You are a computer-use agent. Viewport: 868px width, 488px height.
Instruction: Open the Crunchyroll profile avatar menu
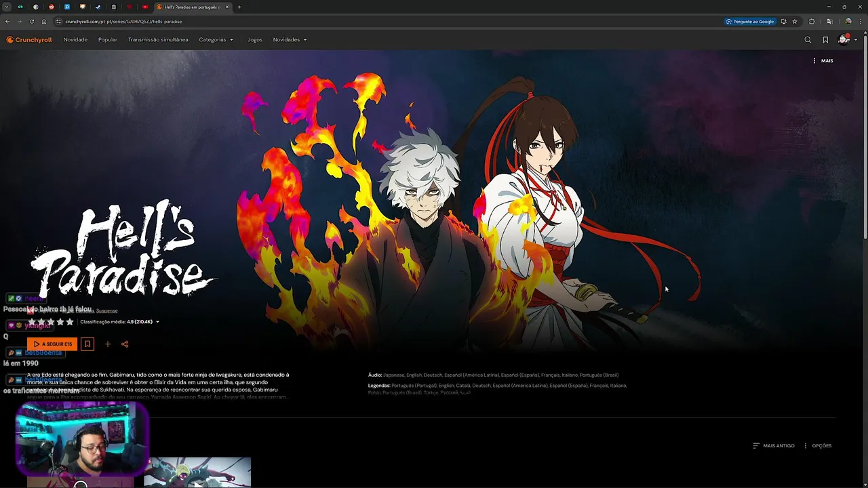point(848,40)
